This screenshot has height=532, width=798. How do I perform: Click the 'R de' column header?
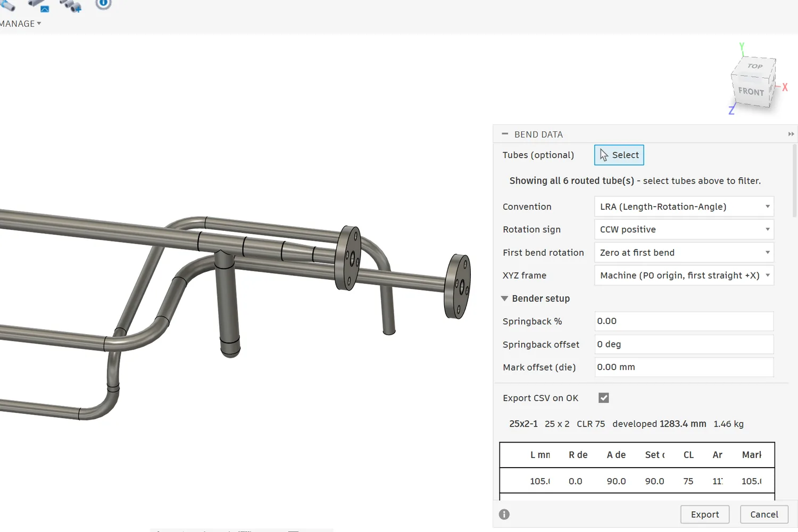click(578, 455)
